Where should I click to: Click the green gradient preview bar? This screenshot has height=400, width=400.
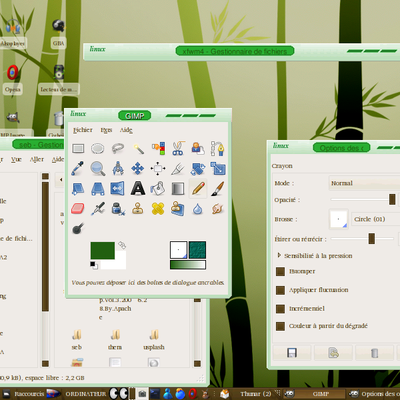[188, 265]
